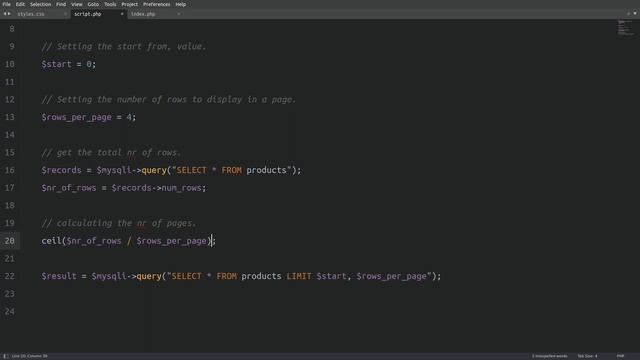
Task: Click $nr_of_rows at start of line 17
Action: pyautogui.click(x=69, y=188)
